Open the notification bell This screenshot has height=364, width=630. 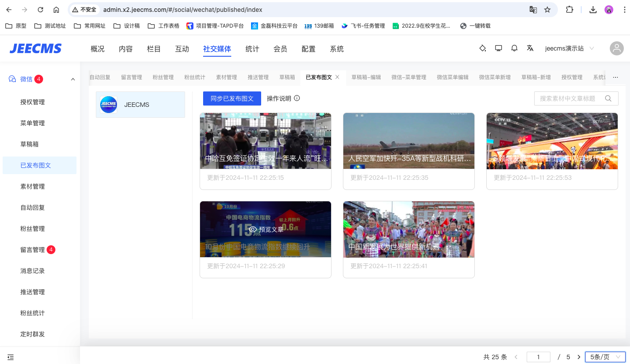point(514,48)
